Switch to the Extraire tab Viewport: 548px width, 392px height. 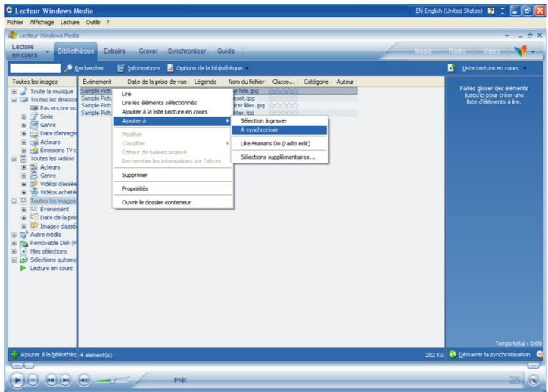point(114,51)
